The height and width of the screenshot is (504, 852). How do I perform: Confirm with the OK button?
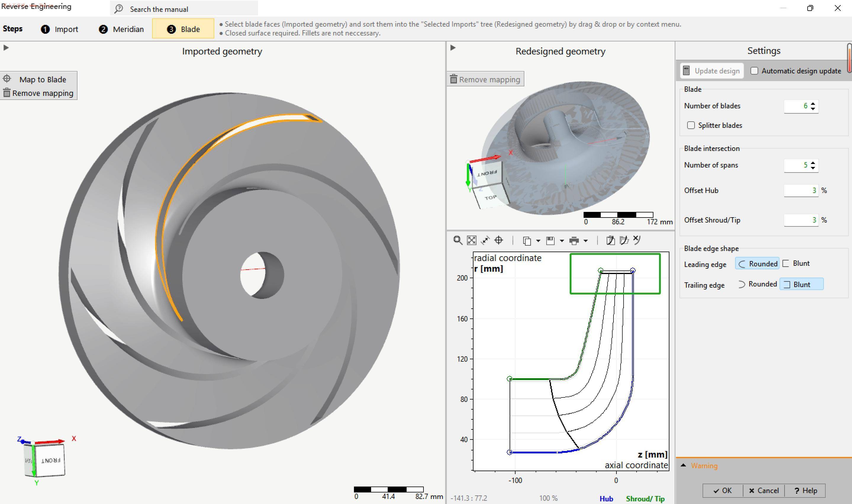click(x=723, y=490)
